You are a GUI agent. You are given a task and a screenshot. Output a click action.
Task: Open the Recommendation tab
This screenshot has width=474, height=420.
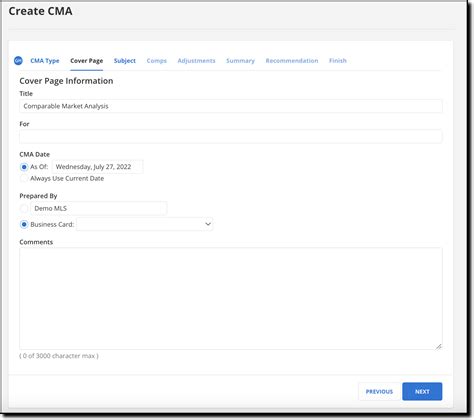click(292, 61)
